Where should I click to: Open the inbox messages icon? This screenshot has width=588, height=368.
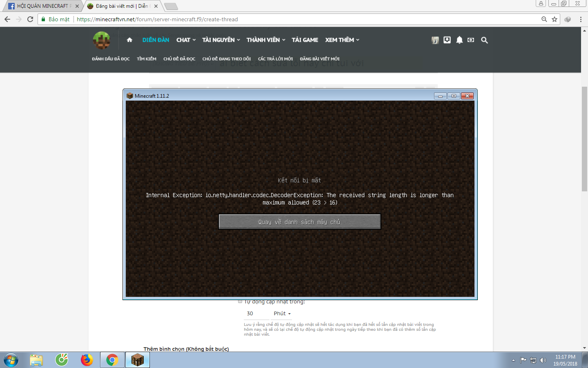pos(447,40)
